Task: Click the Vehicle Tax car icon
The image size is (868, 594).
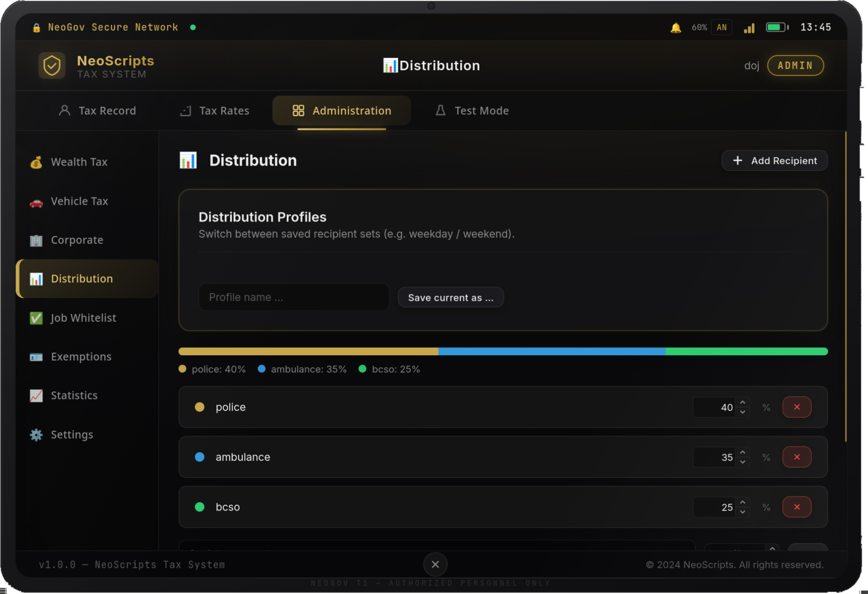Action: point(36,202)
